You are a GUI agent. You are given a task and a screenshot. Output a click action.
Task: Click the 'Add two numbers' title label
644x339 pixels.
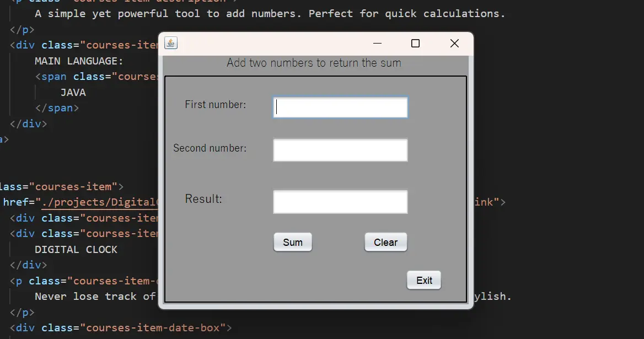[313, 63]
